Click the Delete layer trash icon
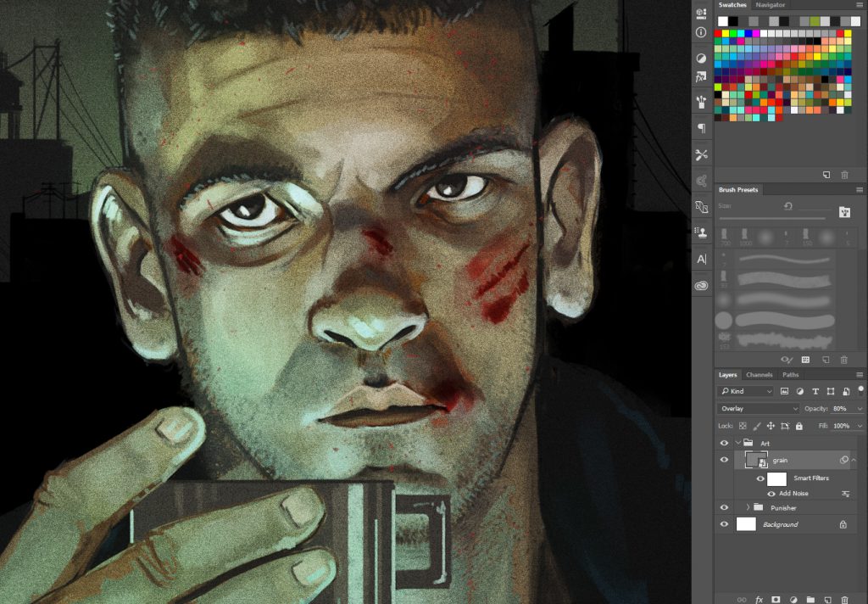 click(845, 600)
